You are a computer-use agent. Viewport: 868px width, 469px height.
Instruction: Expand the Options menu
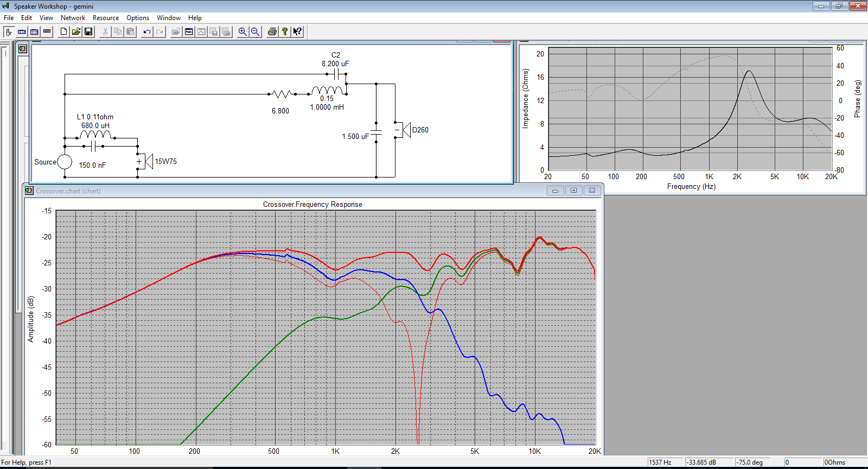pos(138,18)
